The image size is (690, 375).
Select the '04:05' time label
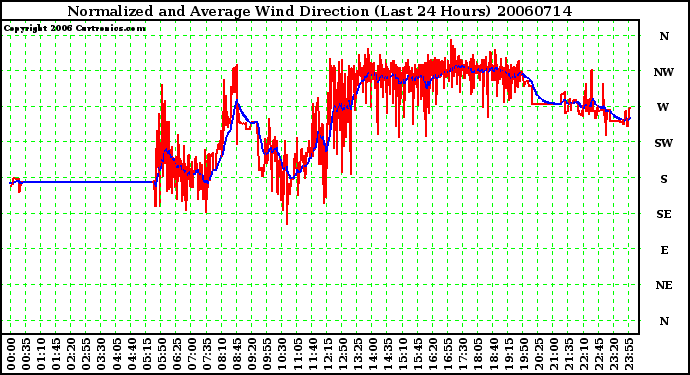[117, 354]
